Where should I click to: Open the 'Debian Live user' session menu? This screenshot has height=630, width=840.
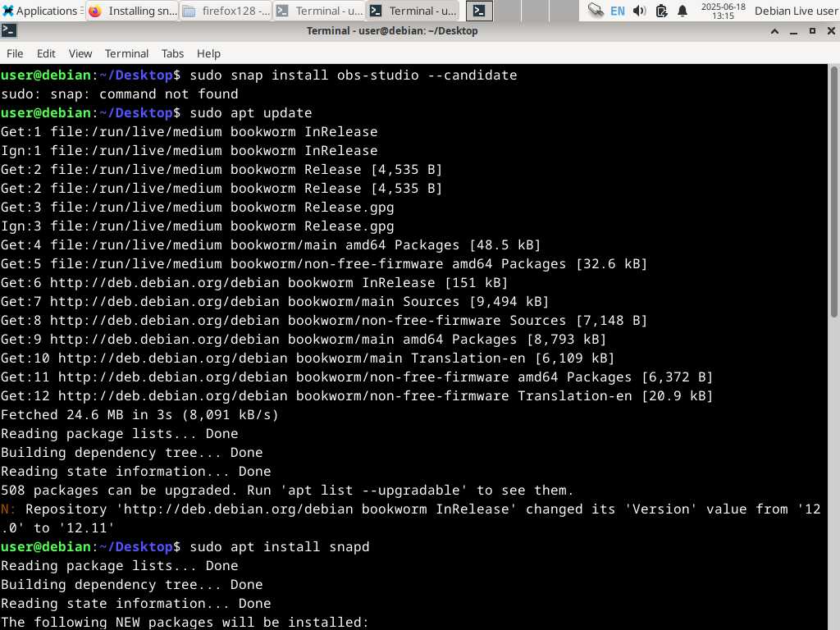point(796,11)
